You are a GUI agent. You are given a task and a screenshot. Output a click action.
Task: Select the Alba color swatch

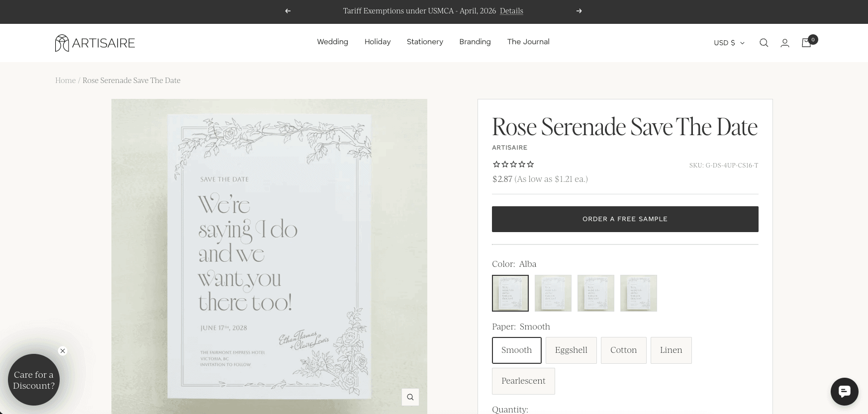click(x=510, y=293)
